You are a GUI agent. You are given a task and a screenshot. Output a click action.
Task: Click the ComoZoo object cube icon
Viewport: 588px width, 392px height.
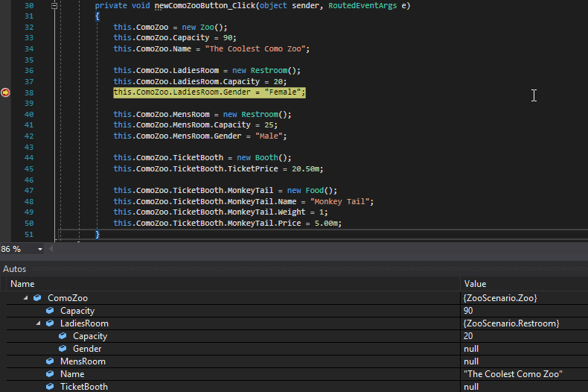coord(37,298)
